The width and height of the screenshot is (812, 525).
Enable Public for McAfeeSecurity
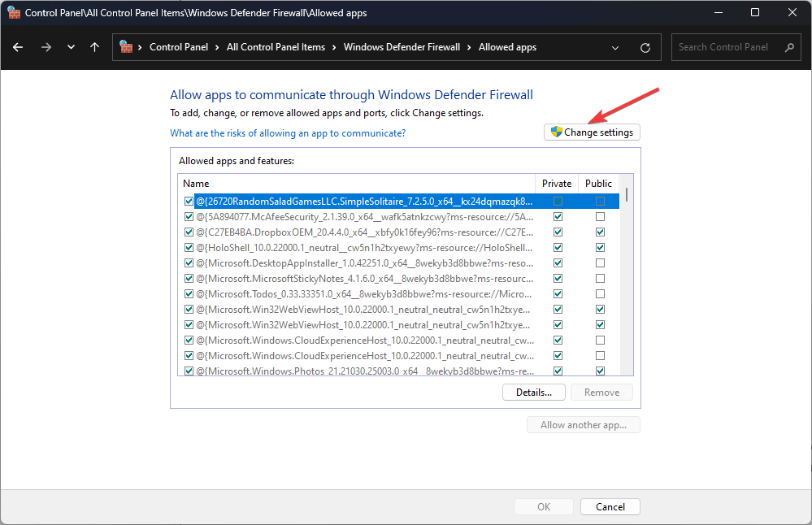click(600, 216)
